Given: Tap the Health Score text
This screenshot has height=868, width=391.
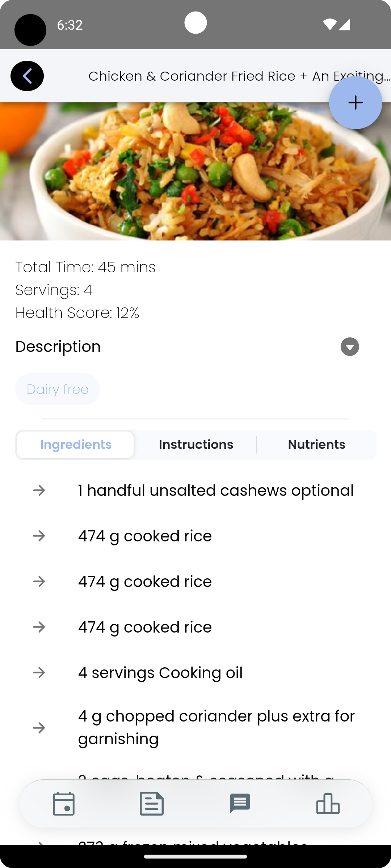Looking at the screenshot, I should pos(77,313).
